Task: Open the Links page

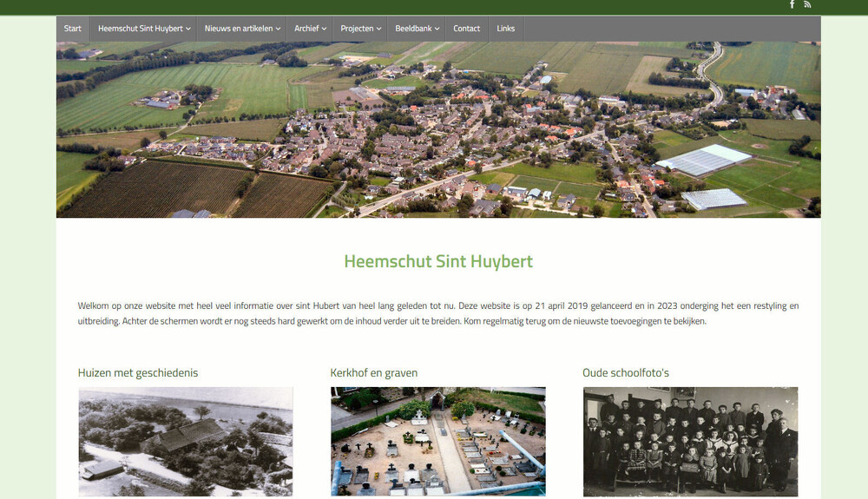Action: (505, 29)
